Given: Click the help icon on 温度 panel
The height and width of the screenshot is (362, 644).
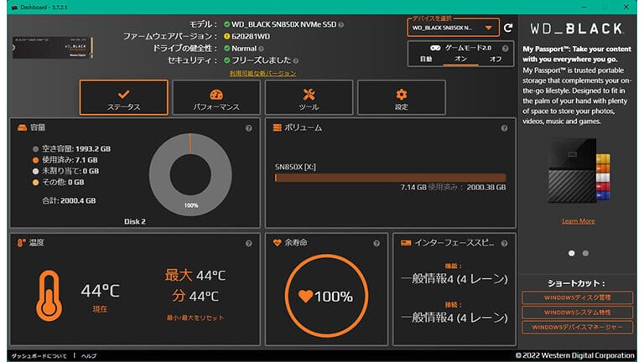Looking at the screenshot, I should [x=248, y=243].
